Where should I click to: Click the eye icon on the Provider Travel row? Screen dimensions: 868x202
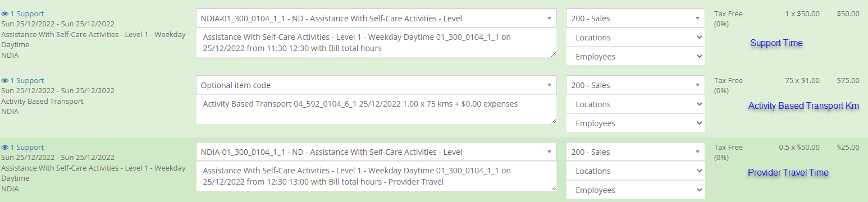click(5, 148)
